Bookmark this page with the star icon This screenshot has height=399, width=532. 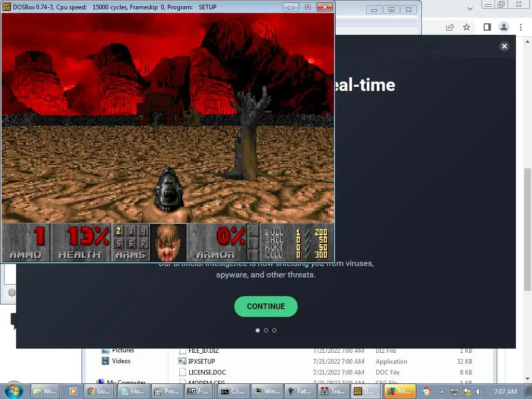pos(467,27)
